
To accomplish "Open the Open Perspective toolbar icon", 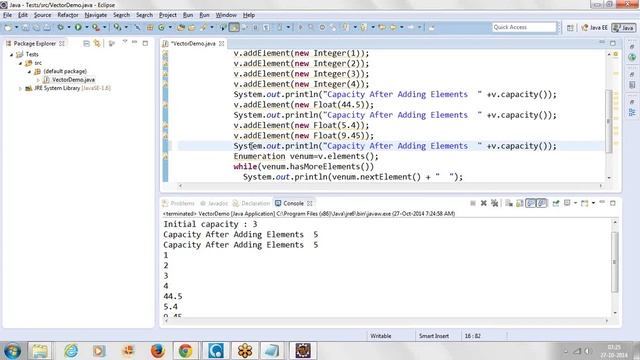I will [x=570, y=28].
